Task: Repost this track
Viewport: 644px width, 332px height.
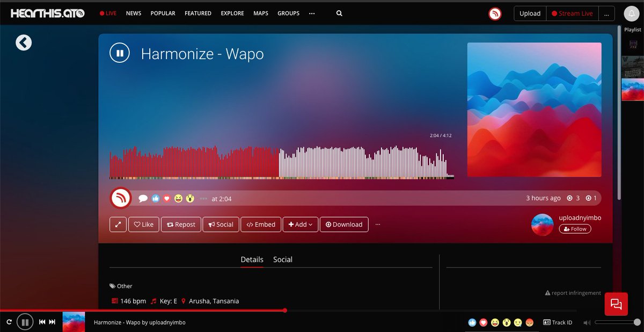Action: click(181, 225)
